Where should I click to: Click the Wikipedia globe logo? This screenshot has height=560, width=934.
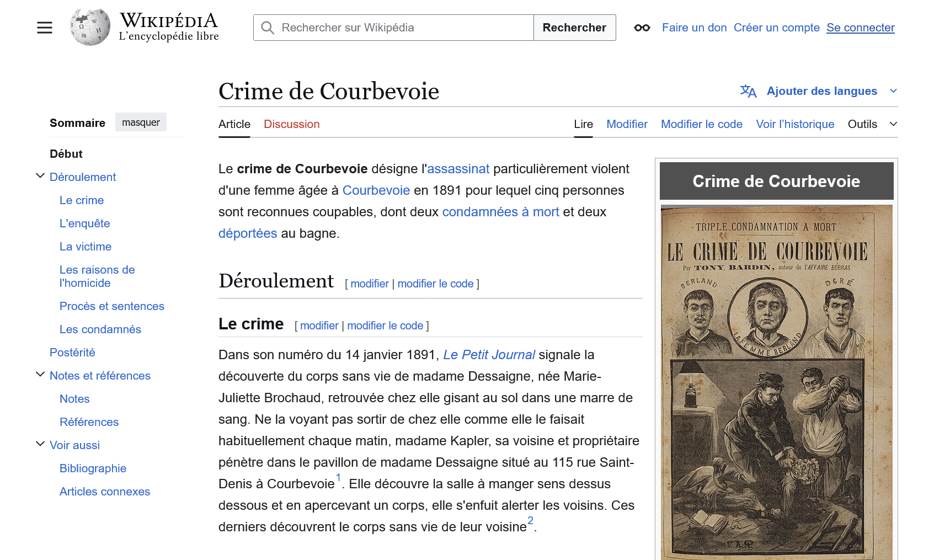coord(90,27)
